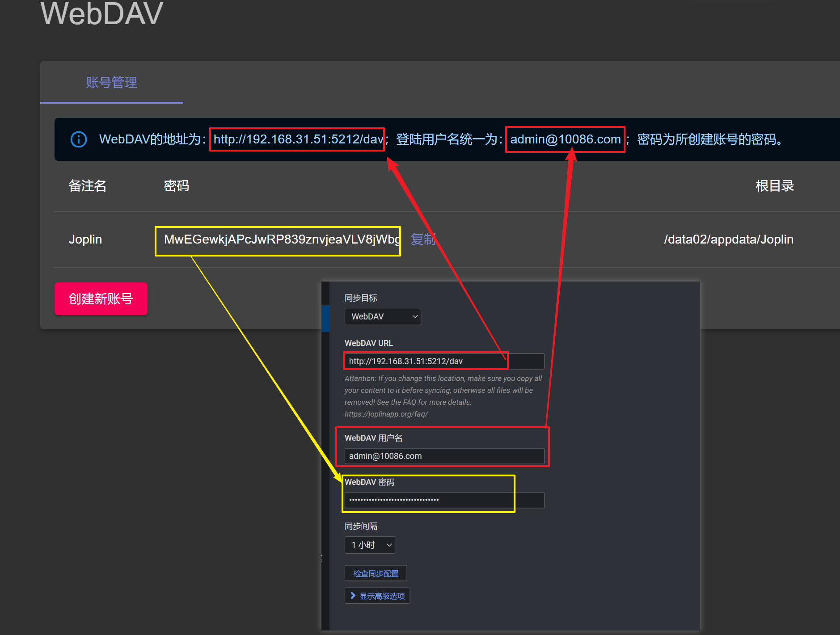This screenshot has height=635, width=840.
Task: Focus the WebDAV 用户名 input field
Action: click(x=444, y=456)
